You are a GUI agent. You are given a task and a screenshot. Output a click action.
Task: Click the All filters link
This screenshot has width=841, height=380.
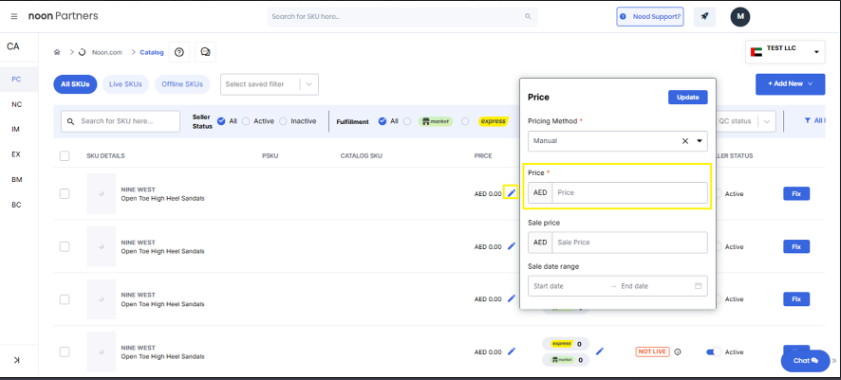coord(814,121)
